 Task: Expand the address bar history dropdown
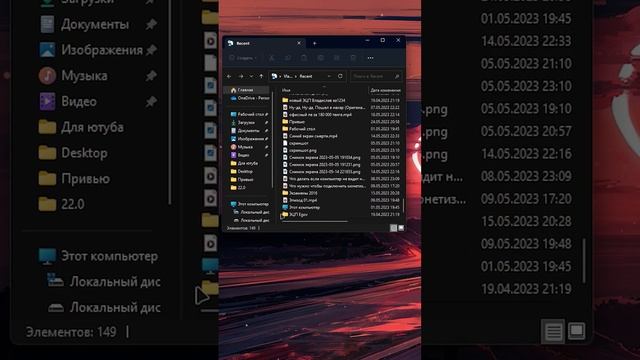329,76
